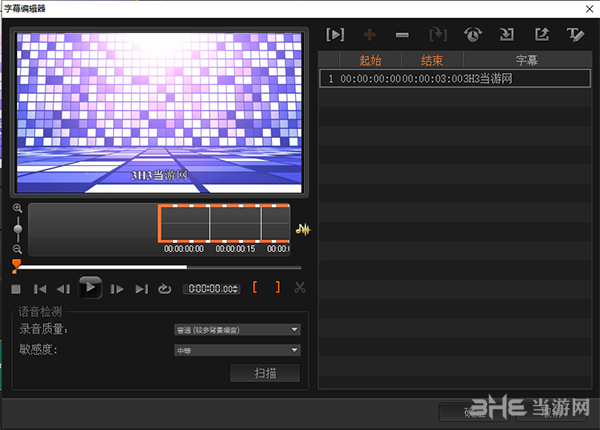
Task: Step forward one frame
Action: click(117, 289)
